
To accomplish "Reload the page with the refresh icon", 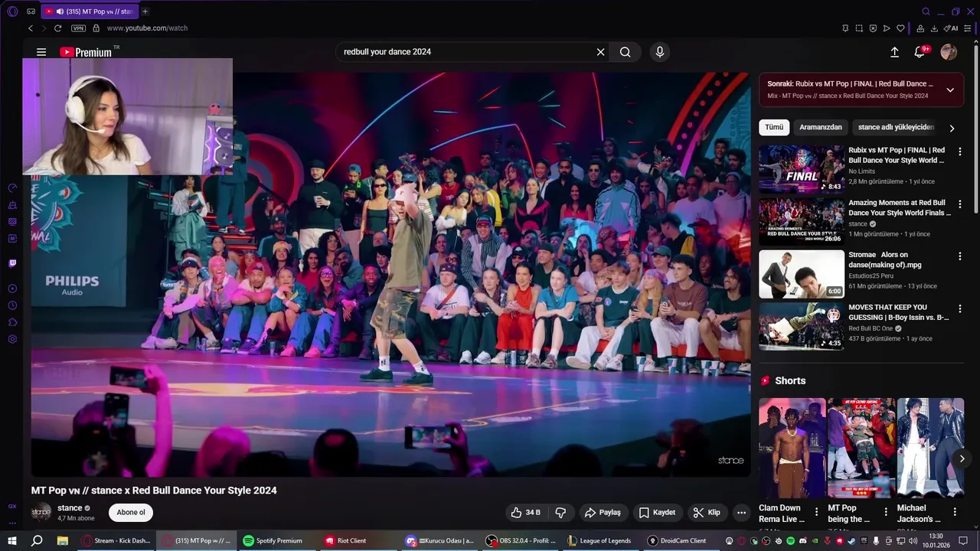I will [x=57, y=28].
